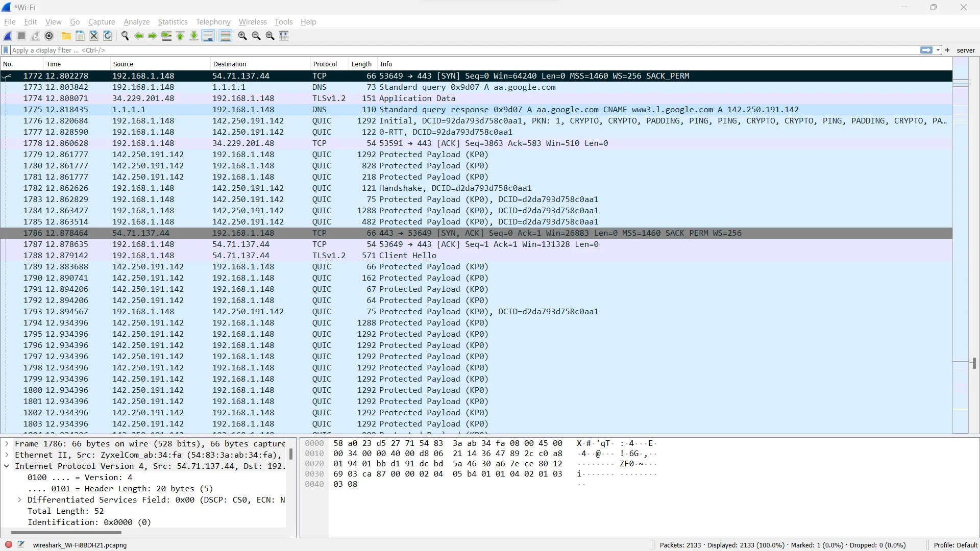Open the display filter history dropdown

click(938, 50)
